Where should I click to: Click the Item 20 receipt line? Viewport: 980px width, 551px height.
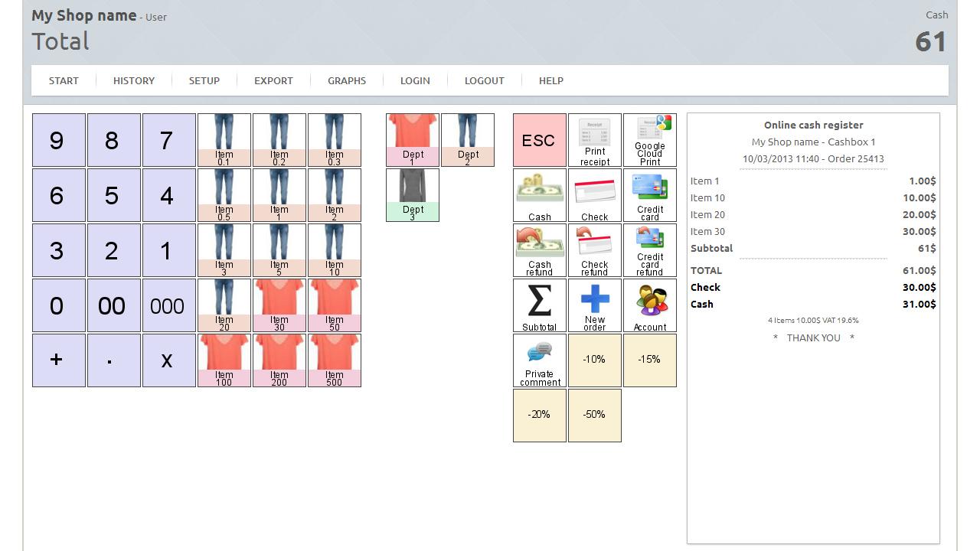(813, 215)
